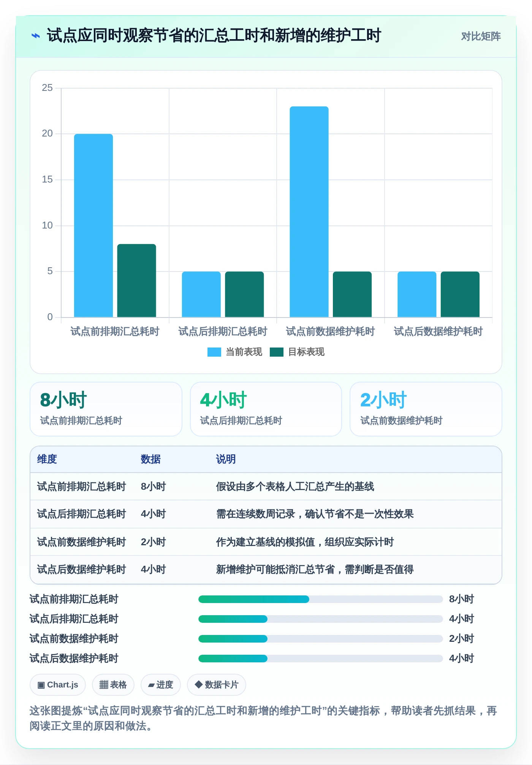The image size is (532, 765).
Task: Open the 2小时 data card
Action: [x=426, y=409]
